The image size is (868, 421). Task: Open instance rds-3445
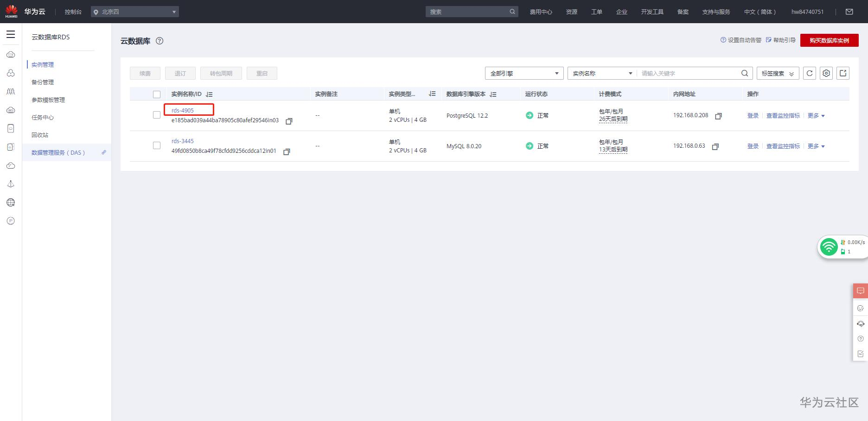[183, 141]
